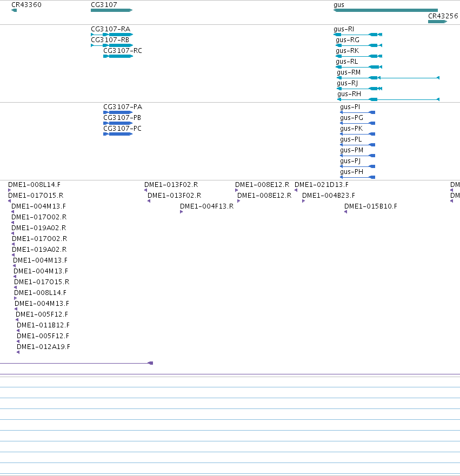The height and width of the screenshot is (476, 460).
Task: Select the gus-PK CDS label
Action: click(351, 129)
